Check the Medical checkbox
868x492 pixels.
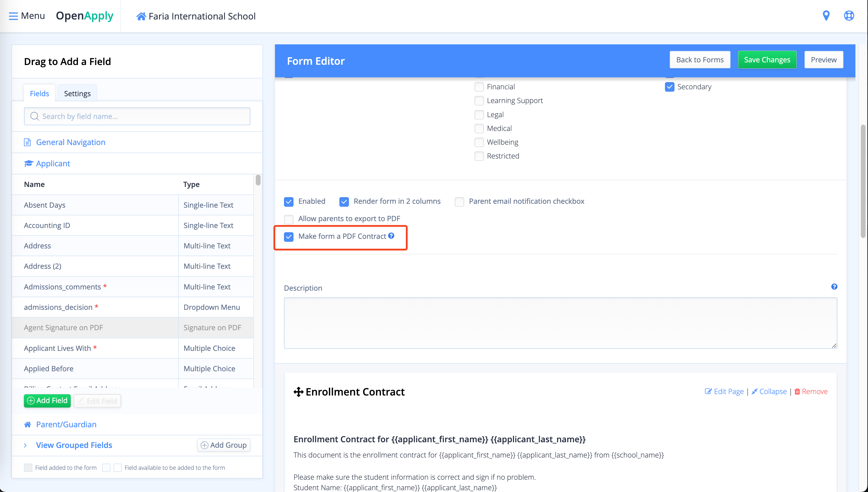tap(479, 129)
